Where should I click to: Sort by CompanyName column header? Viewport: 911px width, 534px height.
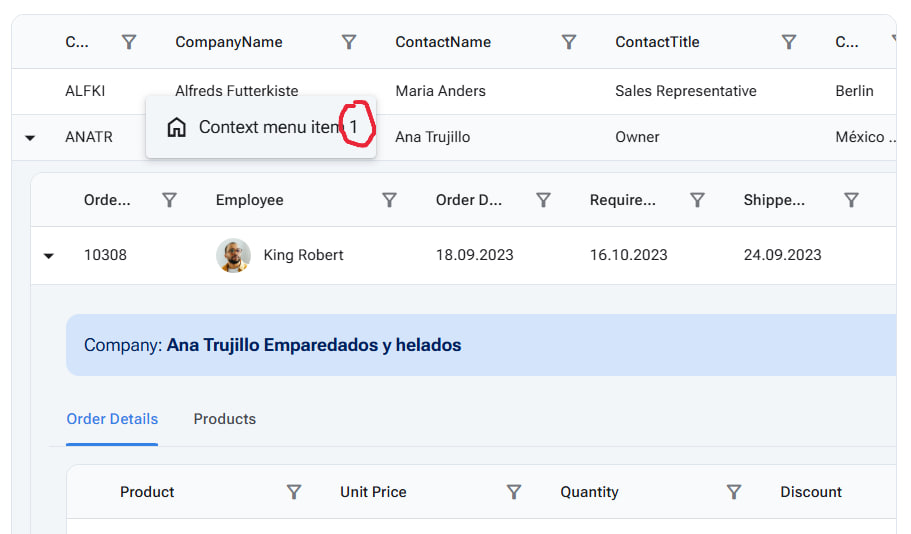[x=229, y=42]
